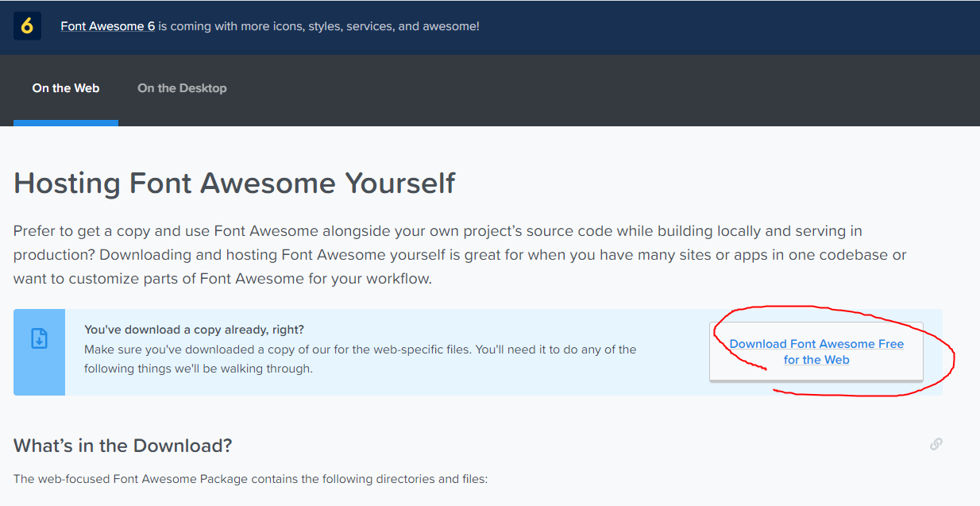Click the banner text about more icons and styles
The image size is (980, 506).
pos(318,26)
